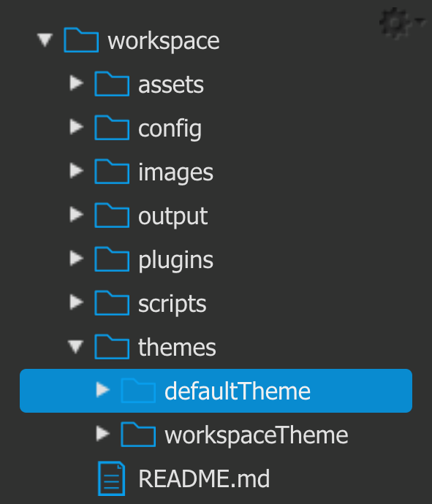Click the assets folder icon
The image size is (432, 504).
(x=112, y=83)
